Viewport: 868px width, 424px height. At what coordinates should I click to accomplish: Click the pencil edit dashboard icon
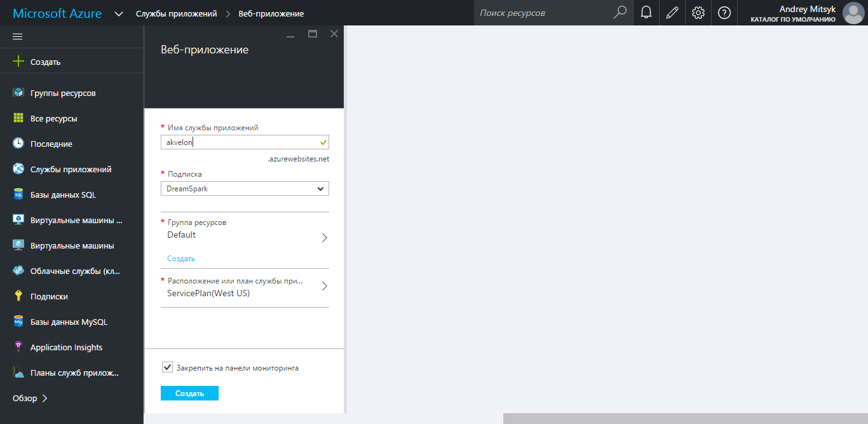(672, 13)
